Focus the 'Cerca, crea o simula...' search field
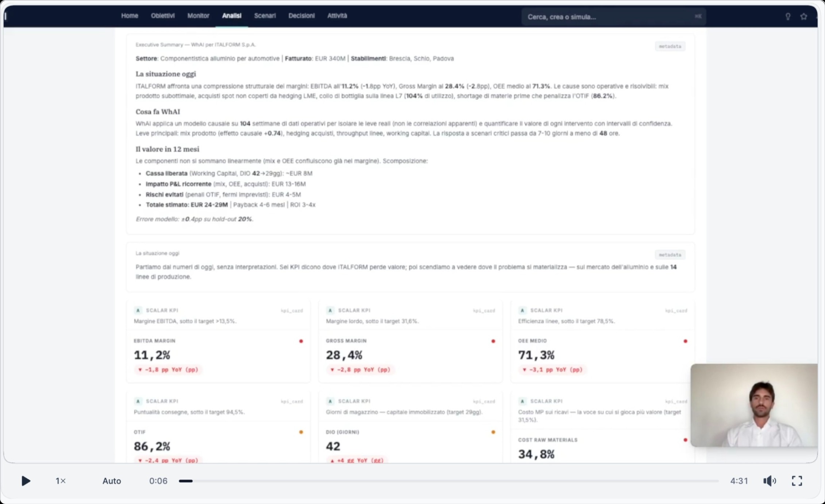The image size is (825, 504). coord(614,17)
